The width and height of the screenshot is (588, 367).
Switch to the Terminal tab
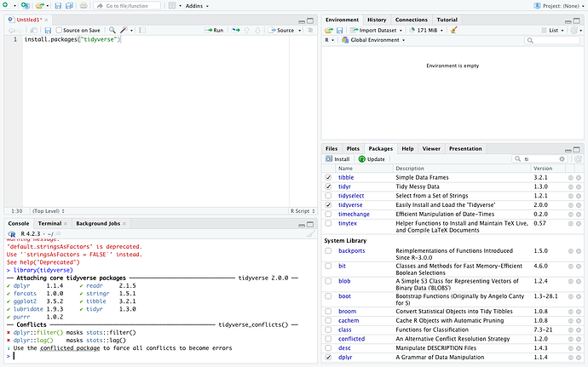click(49, 223)
